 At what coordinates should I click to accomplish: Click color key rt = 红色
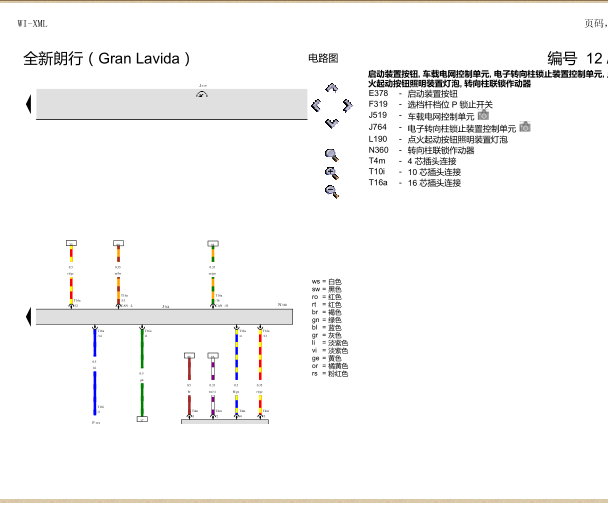(x=326, y=305)
